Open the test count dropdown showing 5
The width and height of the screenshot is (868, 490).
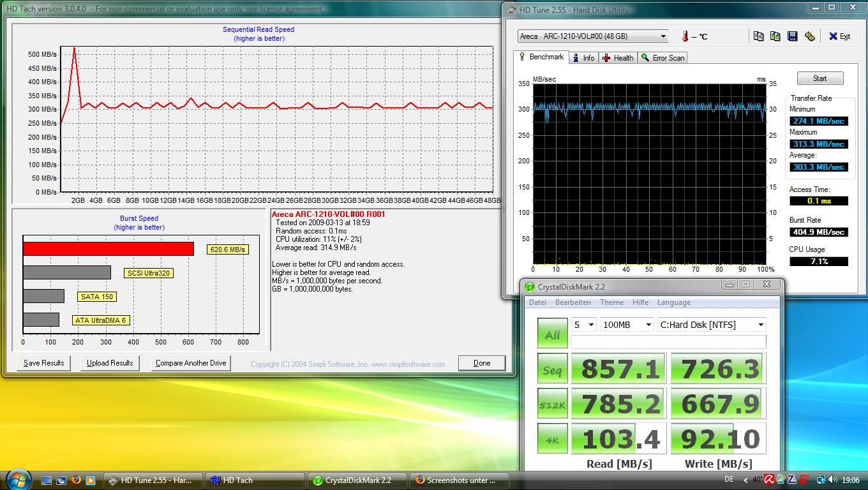584,325
